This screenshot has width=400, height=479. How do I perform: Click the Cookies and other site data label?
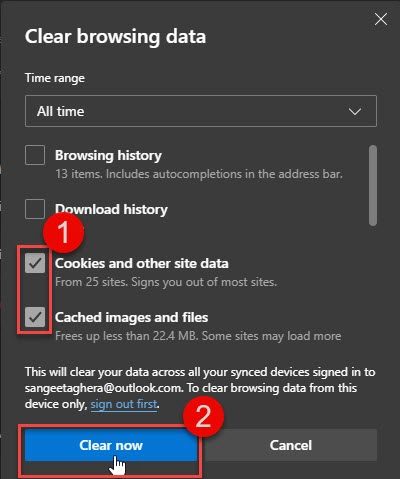tap(142, 263)
